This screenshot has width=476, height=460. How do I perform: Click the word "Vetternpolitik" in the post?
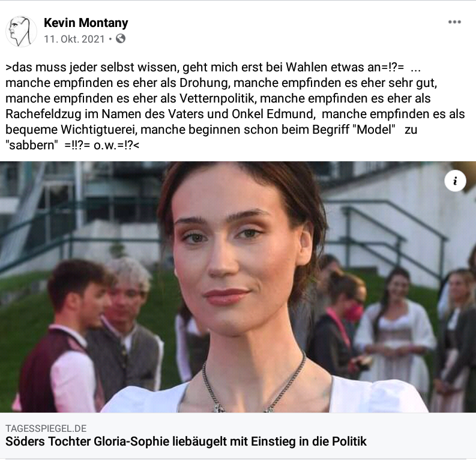(216, 98)
